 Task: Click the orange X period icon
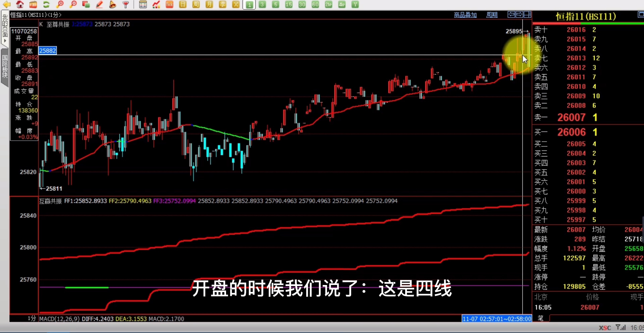tap(236, 4)
